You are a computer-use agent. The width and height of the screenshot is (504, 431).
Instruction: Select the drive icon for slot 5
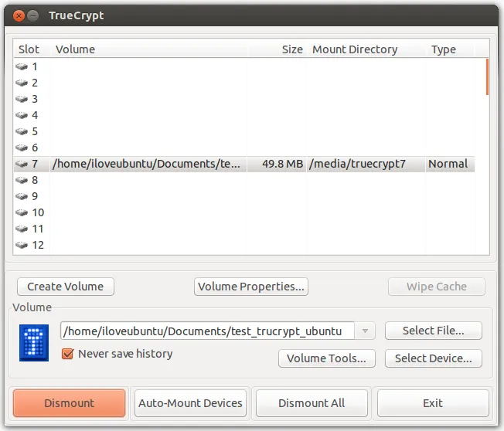[x=22, y=131]
